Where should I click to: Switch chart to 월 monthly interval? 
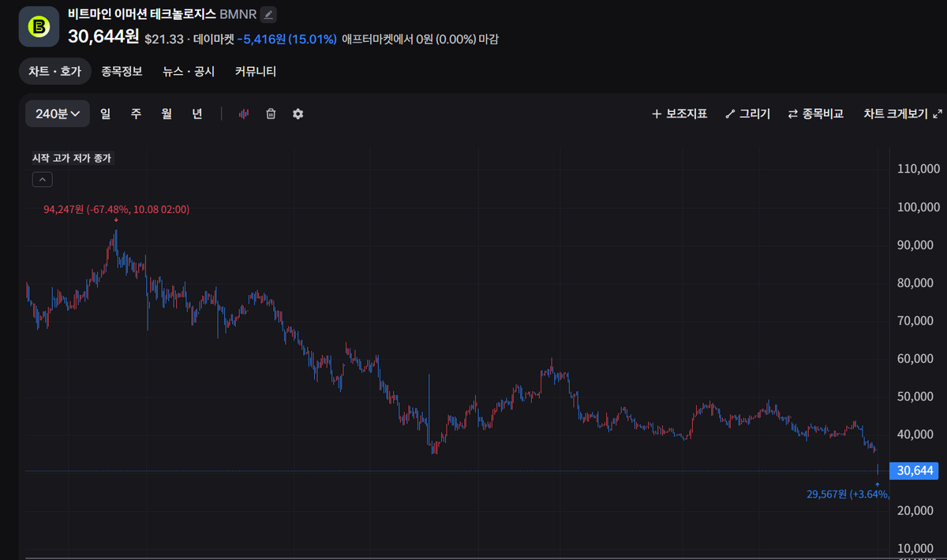167,114
